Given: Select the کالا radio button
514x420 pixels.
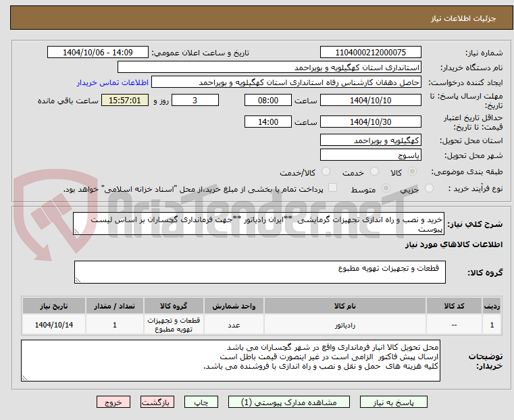Looking at the screenshot, I should point(413,172).
